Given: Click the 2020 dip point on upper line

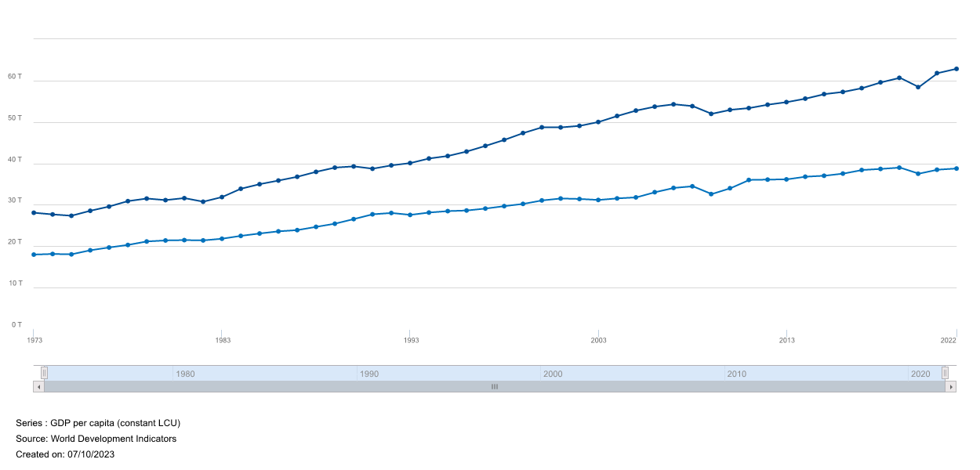Looking at the screenshot, I should (x=918, y=87).
